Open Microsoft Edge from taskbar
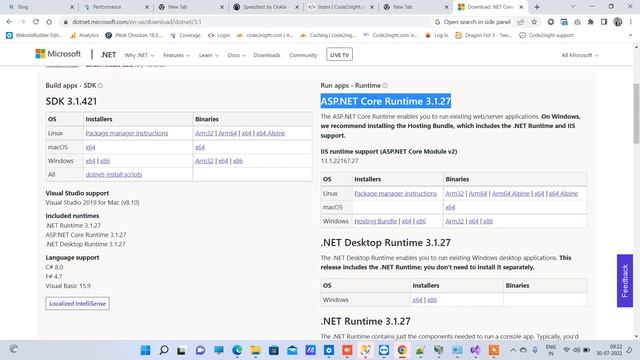Viewport: 640px width, 360px height. pyautogui.click(x=237, y=350)
